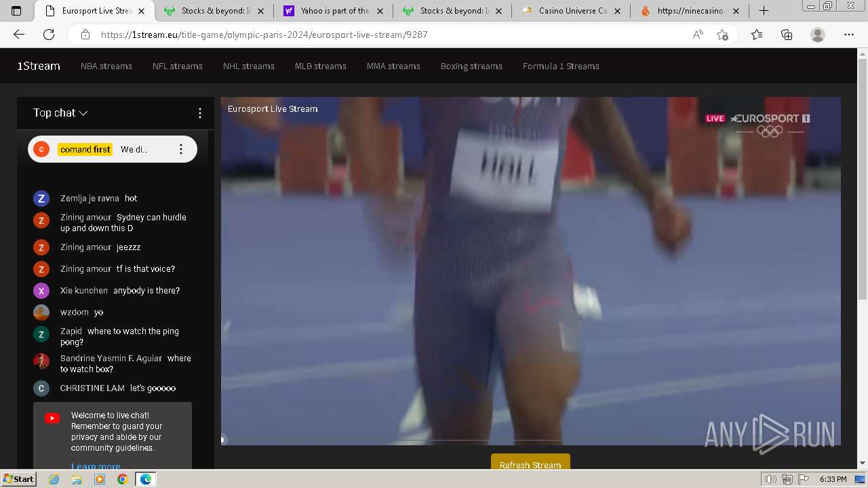The width and height of the screenshot is (868, 488).
Task: Go back with the browser back arrow
Action: pos(19,35)
